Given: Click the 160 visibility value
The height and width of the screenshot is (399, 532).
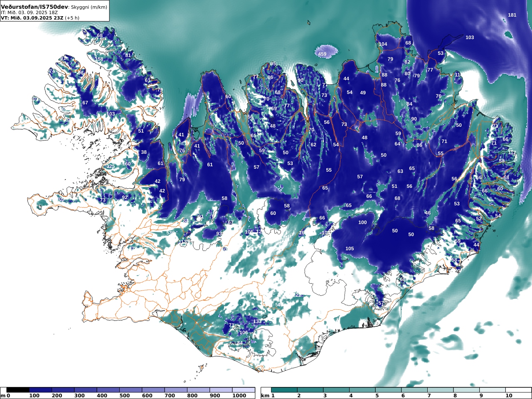Looking at the screenshot, I should coord(126,164).
